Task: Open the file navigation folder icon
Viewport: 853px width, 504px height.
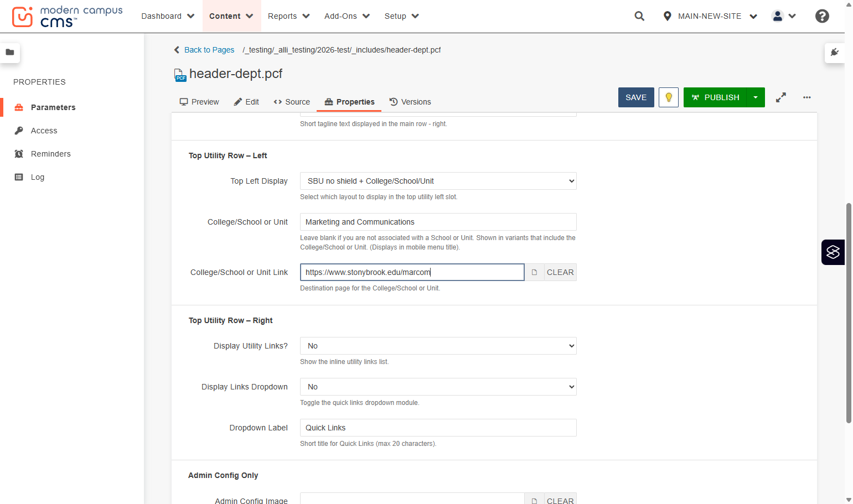Action: click(10, 53)
